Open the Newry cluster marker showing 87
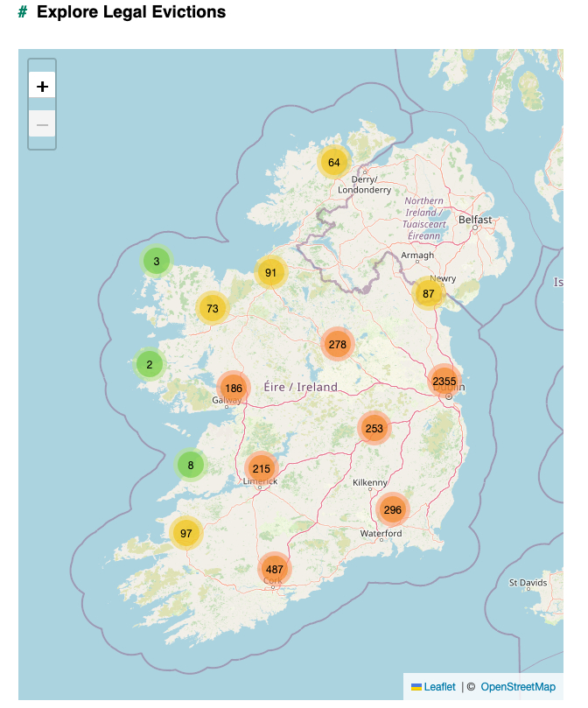The width and height of the screenshot is (588, 708). (429, 294)
